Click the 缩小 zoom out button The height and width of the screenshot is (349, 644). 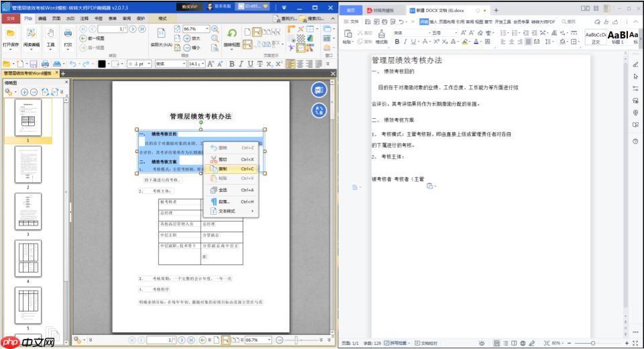(x=191, y=48)
